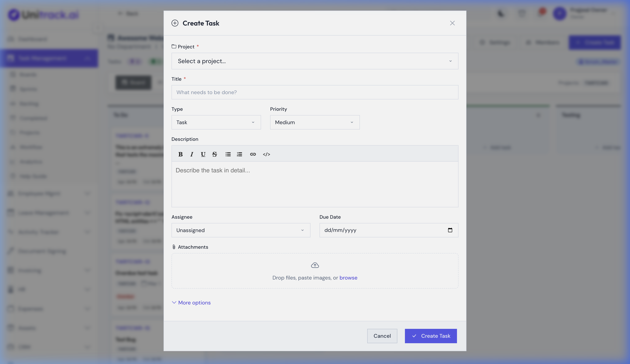This screenshot has width=630, height=364.
Task: Apply bold formatting in the description toolbar
Action: [180, 154]
